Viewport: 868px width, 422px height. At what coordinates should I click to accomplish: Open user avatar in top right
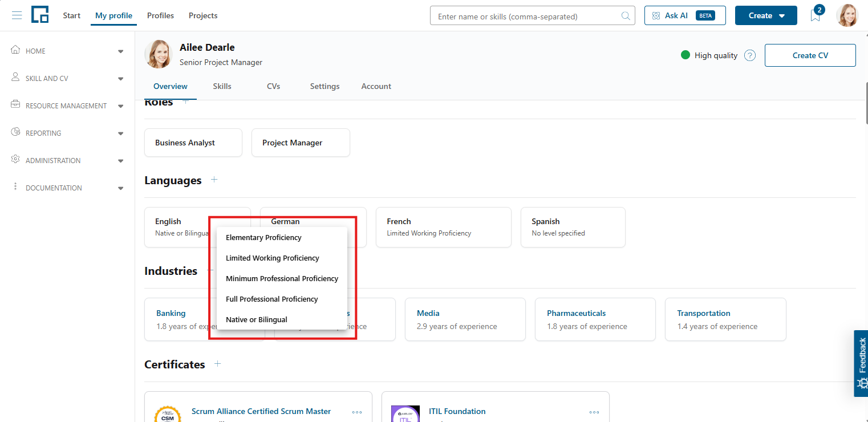[847, 15]
